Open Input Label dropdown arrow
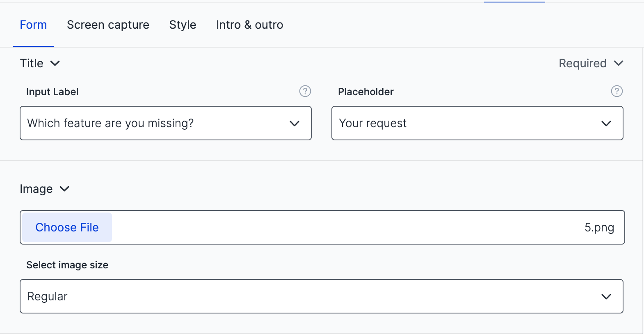Image resolution: width=644 pixels, height=334 pixels. (x=295, y=124)
